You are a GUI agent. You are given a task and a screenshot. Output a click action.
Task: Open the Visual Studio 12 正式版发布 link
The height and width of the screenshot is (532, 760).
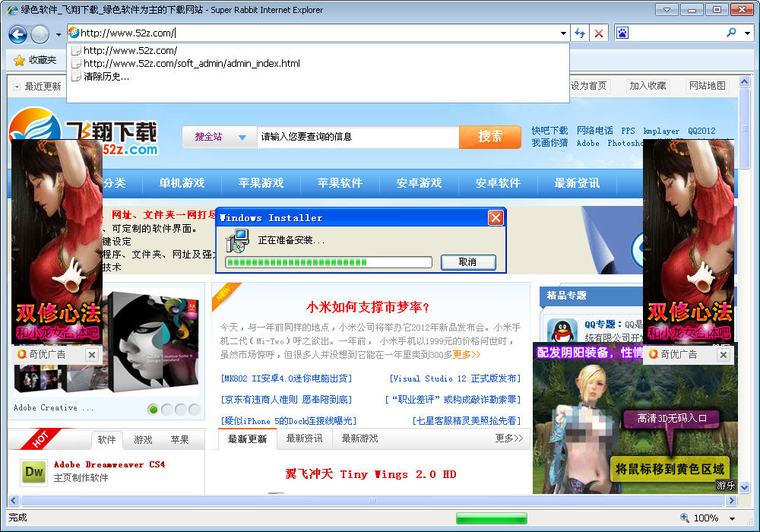click(454, 378)
